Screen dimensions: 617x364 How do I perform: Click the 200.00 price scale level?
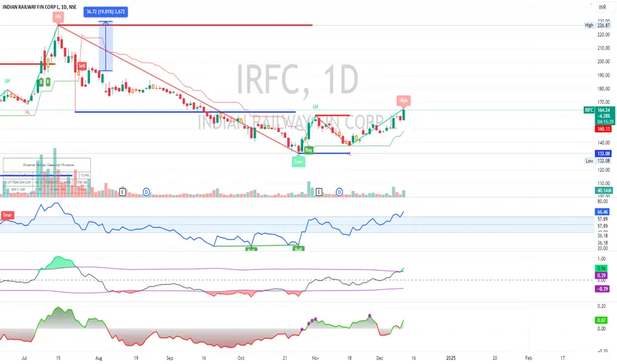point(604,62)
